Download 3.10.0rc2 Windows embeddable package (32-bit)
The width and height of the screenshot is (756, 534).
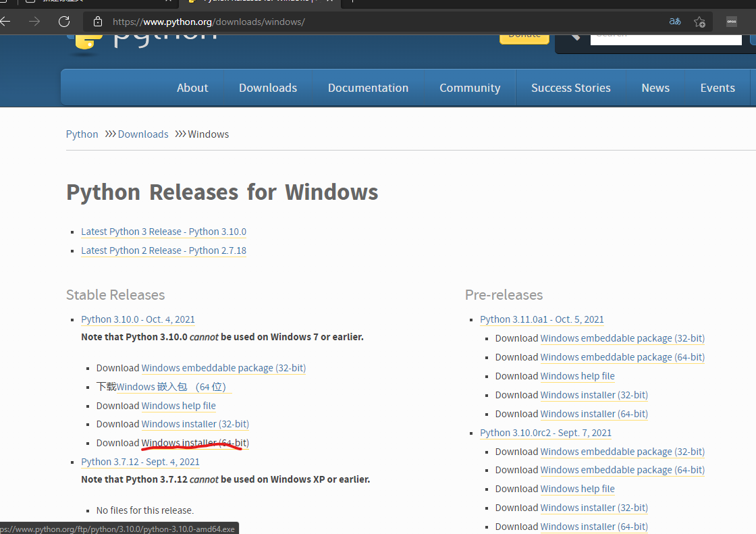(622, 452)
